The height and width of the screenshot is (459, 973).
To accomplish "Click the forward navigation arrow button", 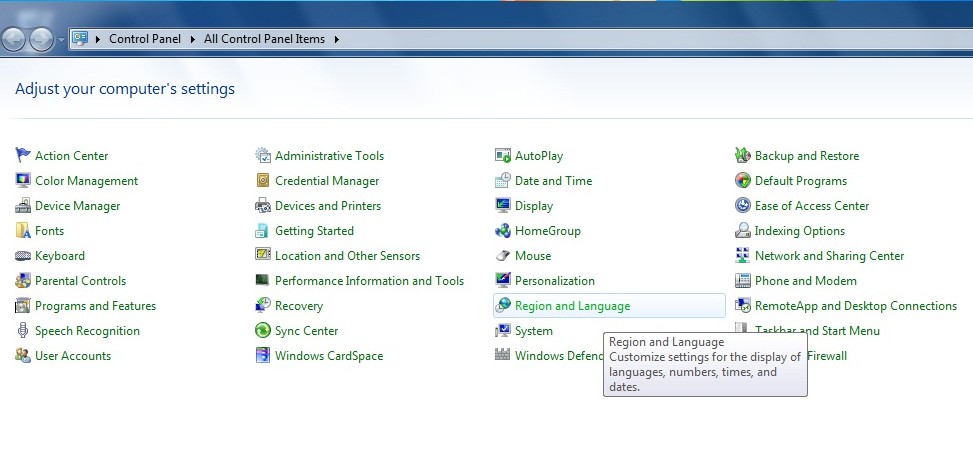I will click(41, 40).
